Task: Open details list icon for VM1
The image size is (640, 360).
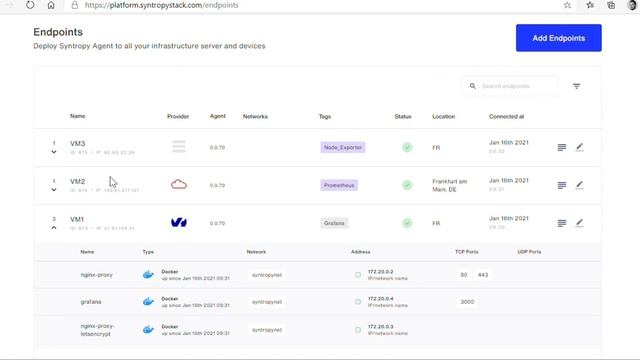Action: [x=562, y=223]
